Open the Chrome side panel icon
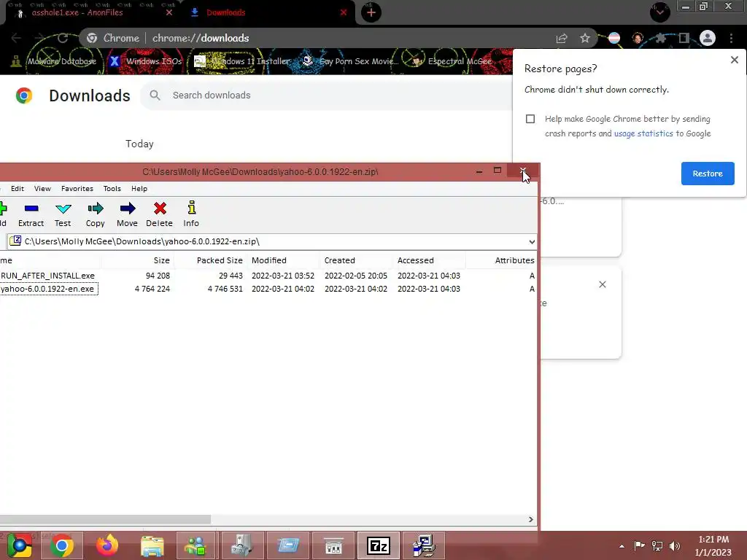Viewport: 747px width, 560px height. [684, 38]
